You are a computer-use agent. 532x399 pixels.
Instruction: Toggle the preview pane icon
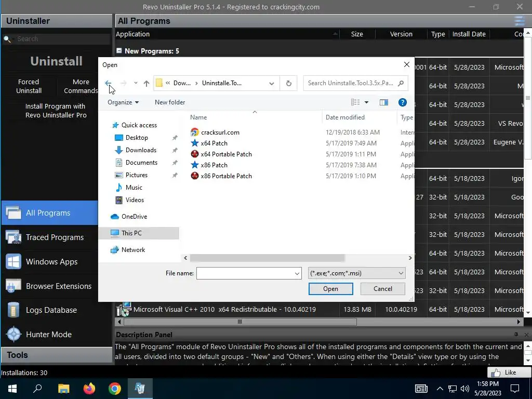pos(384,102)
